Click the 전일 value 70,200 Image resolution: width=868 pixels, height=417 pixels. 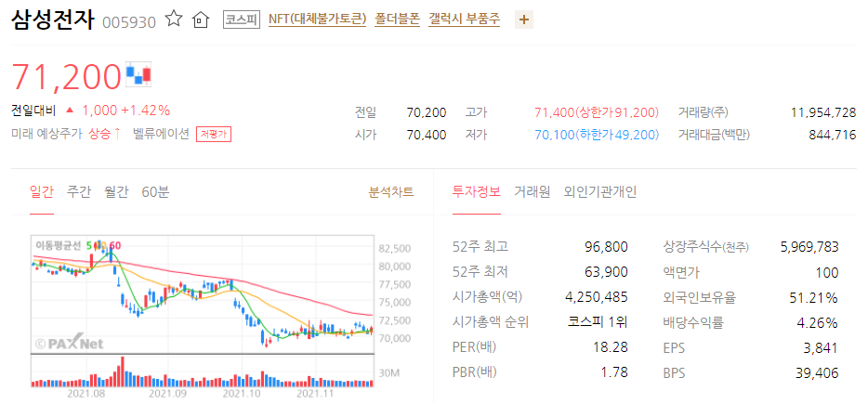[427, 112]
